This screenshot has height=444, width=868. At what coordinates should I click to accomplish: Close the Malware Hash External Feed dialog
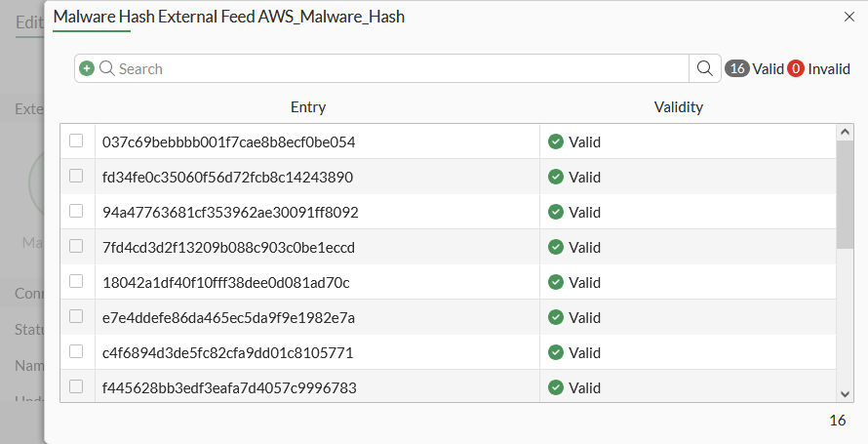click(848, 16)
